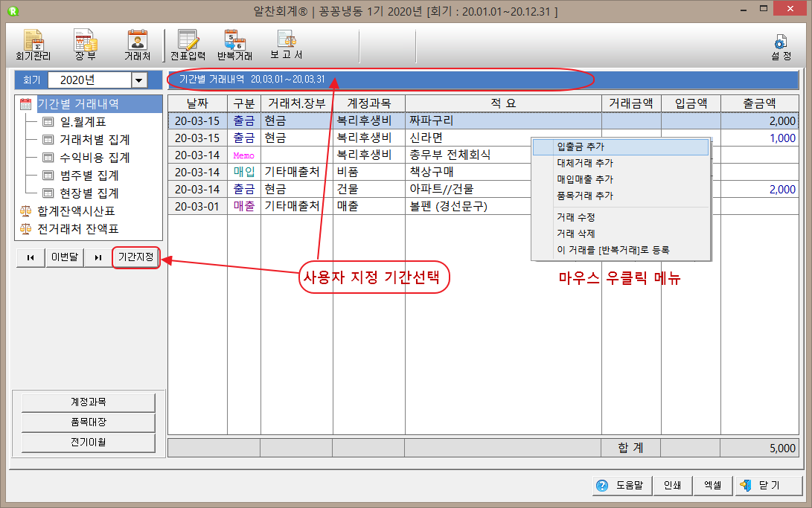This screenshot has height=508, width=812.
Task: Open 합계잔액시산표 in the tree
Action: [76, 211]
